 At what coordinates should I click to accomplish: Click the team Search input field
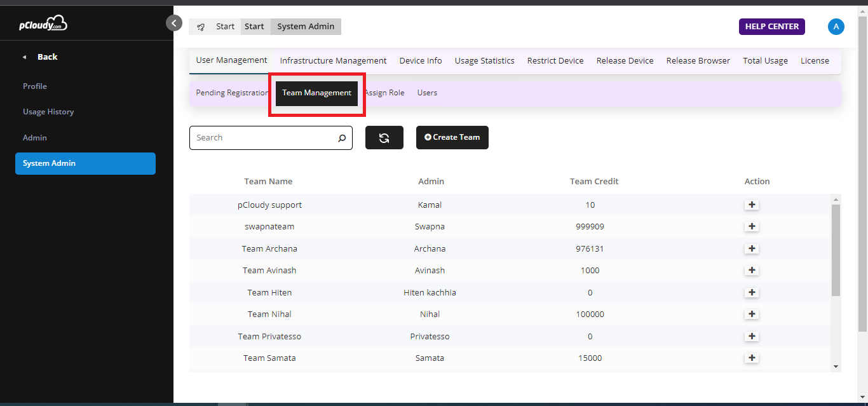(x=264, y=138)
